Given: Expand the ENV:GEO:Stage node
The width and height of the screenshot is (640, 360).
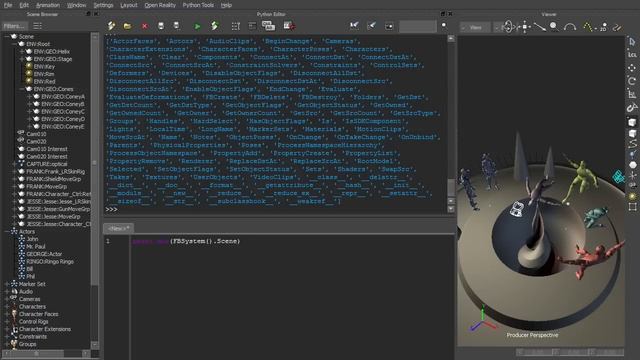Looking at the screenshot, I should tap(22, 59).
